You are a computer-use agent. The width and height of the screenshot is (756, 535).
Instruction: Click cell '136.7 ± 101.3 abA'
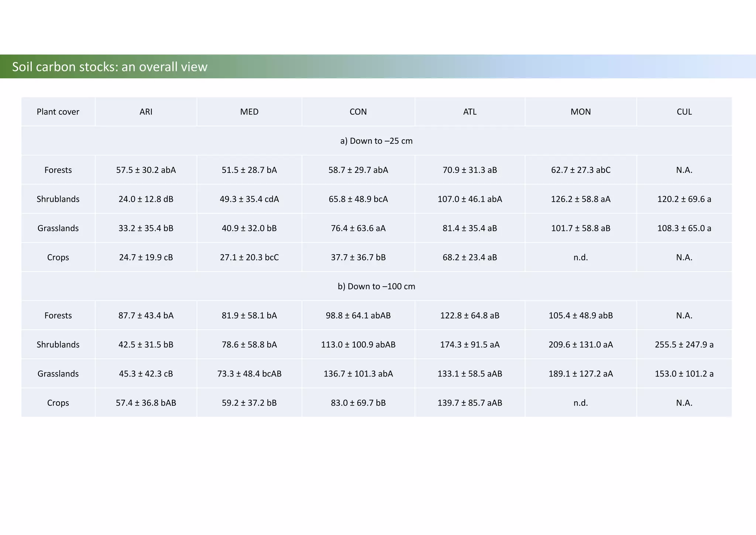pos(358,374)
